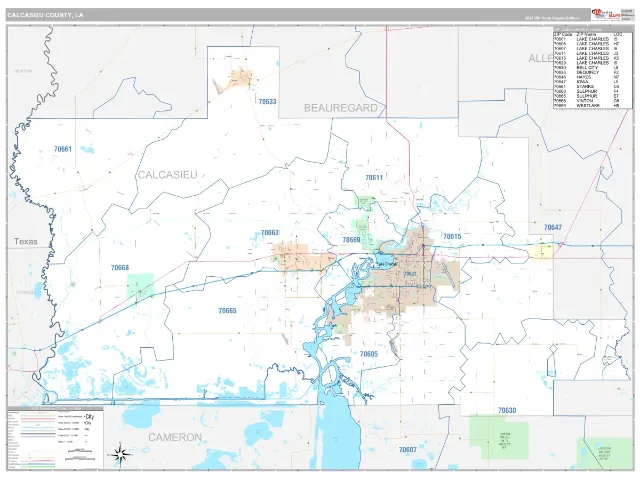Screen dimensions: 640x480
Task: Click the ZIP code label 70669
Action: point(351,240)
